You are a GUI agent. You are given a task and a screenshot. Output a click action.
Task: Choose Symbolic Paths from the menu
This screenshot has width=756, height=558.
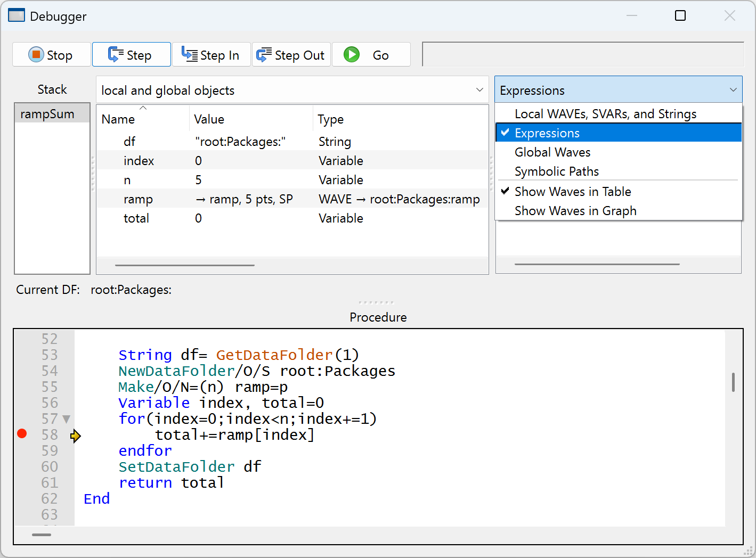coord(556,171)
